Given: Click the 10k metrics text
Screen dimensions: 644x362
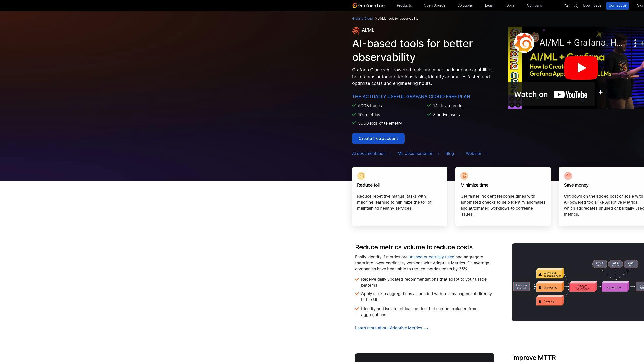Looking at the screenshot, I should click(x=369, y=115).
